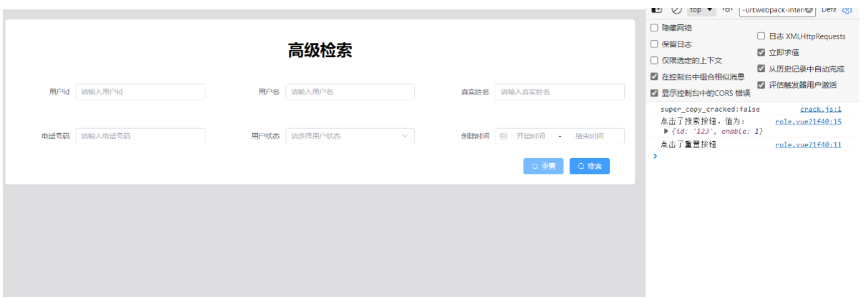The image size is (868, 299).
Task: Click the calendar icon in 创建时间 field
Action: tap(503, 136)
